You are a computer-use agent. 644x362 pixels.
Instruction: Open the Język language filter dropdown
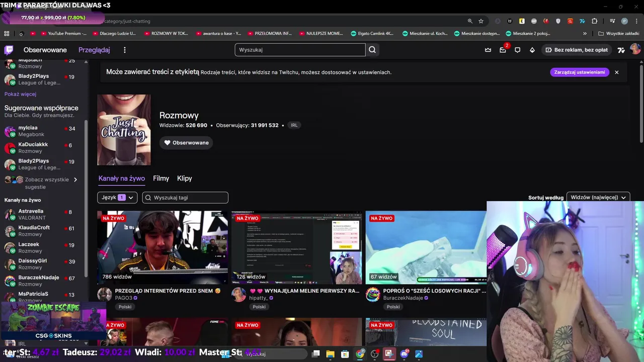[117, 198]
